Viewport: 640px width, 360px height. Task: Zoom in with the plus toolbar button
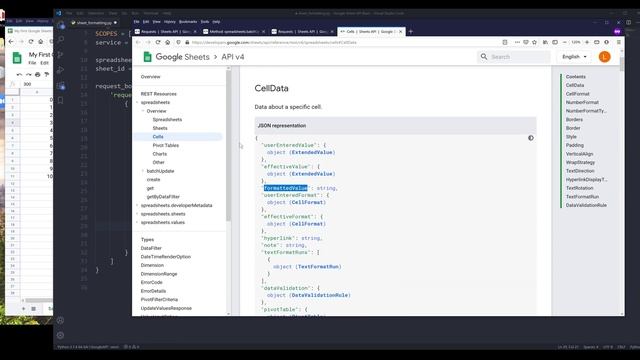coord(587,42)
